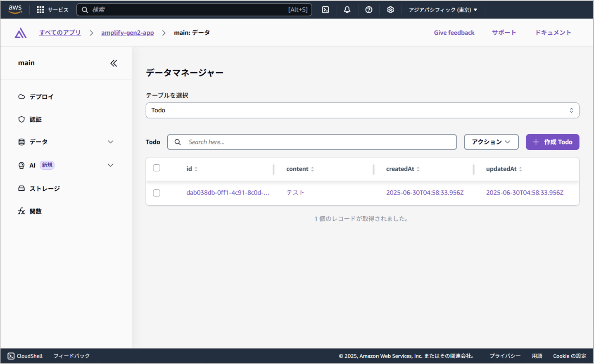The width and height of the screenshot is (594, 364).
Task: Click plus icon on create Todo button
Action: (x=536, y=142)
